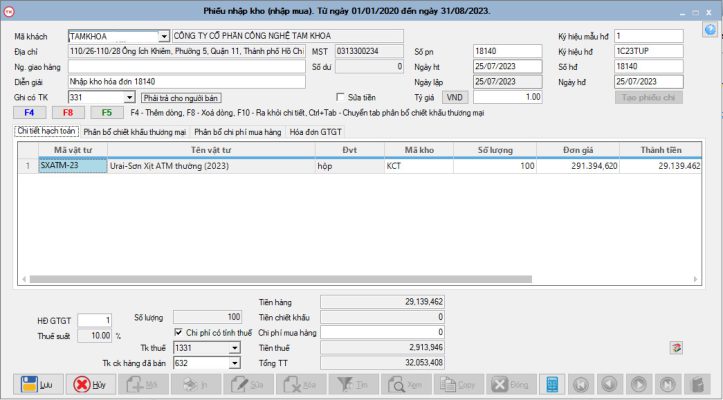Click the Mới (new) toolbar button
The image size is (723, 400).
143,384
